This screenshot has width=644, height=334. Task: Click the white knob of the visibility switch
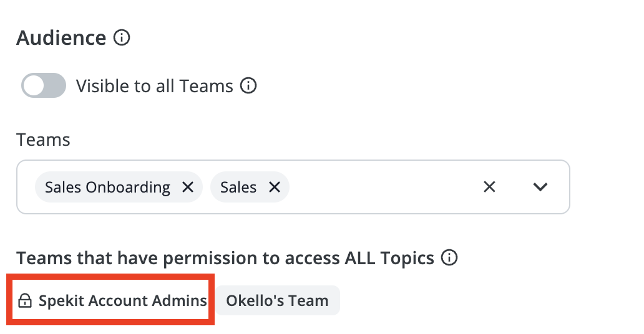click(33, 86)
